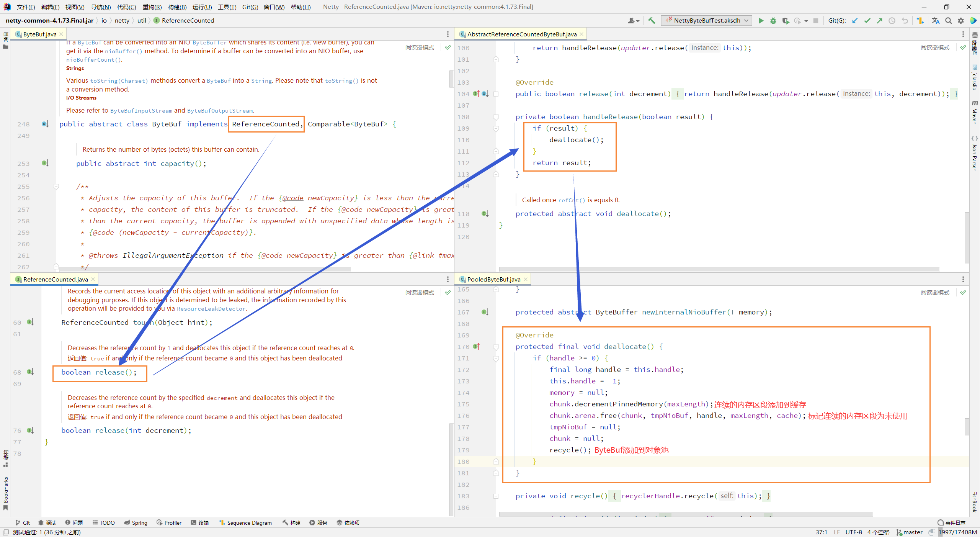Screen dimensions: 980x537
Task: Open PooledByteBuf.java tab options menu
Action: [x=963, y=280]
